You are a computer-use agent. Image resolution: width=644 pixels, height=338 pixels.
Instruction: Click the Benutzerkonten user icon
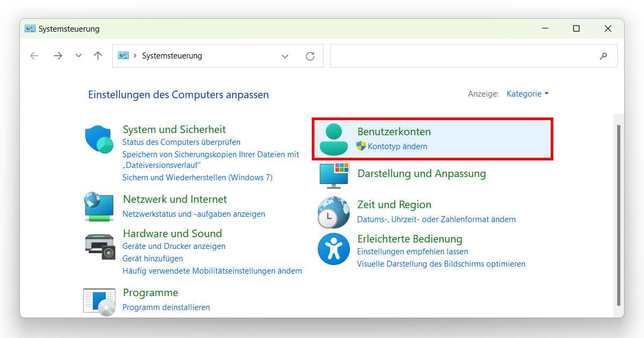(333, 138)
